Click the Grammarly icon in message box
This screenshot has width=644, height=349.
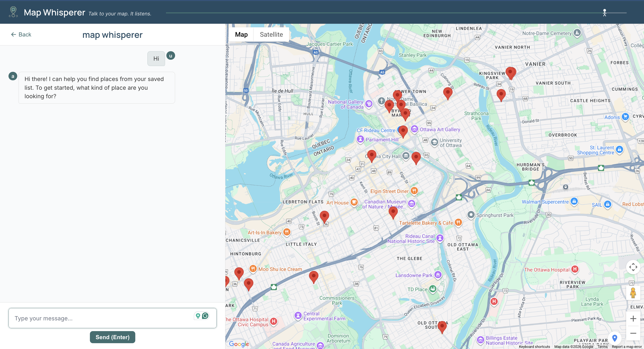[205, 316]
